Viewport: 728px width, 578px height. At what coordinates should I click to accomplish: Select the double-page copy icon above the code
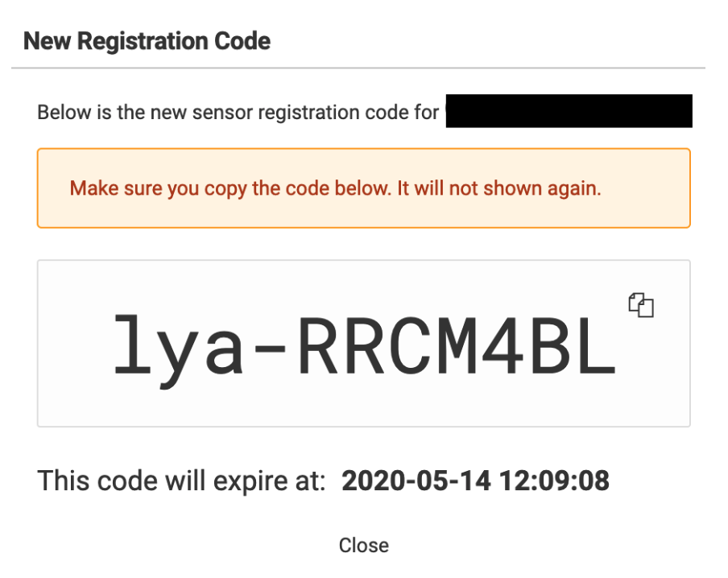point(640,304)
